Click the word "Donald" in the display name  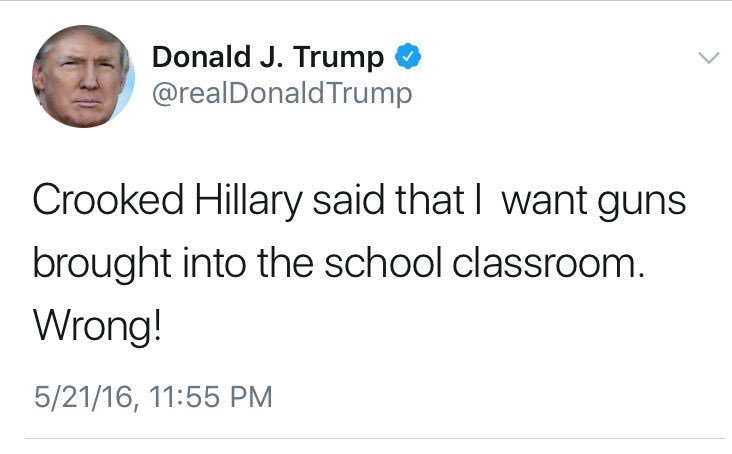(x=202, y=56)
